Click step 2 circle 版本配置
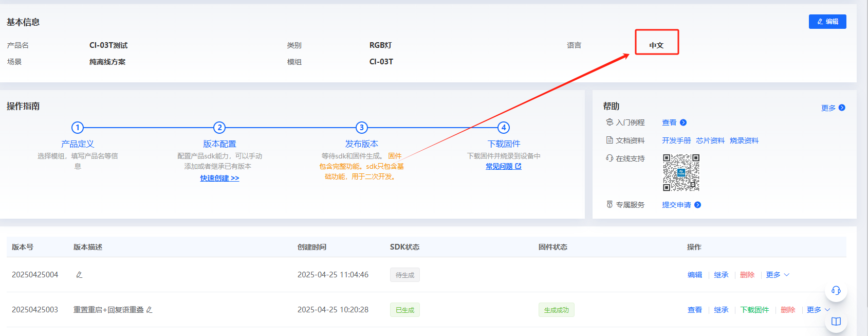 click(x=219, y=128)
